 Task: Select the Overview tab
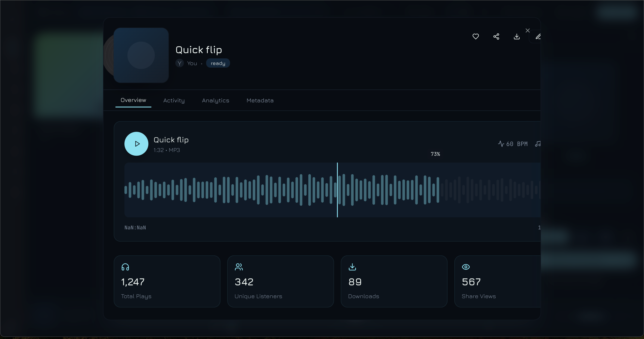tap(133, 100)
